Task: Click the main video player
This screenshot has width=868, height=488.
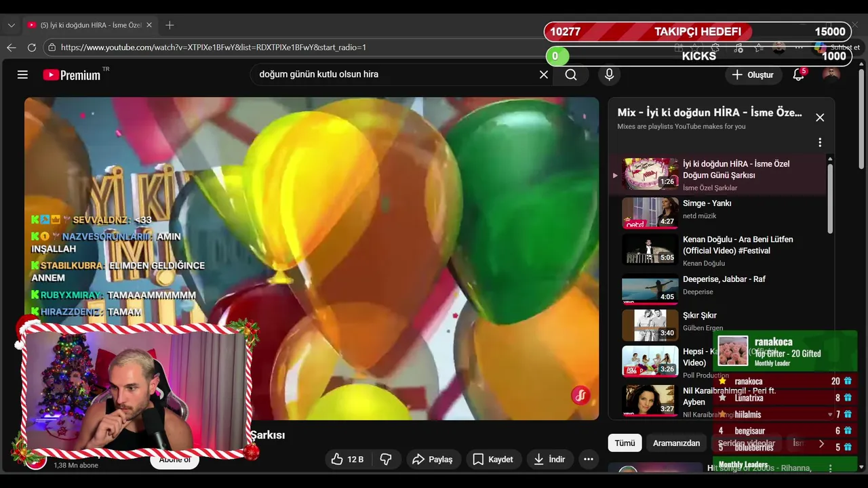Action: pos(311,258)
